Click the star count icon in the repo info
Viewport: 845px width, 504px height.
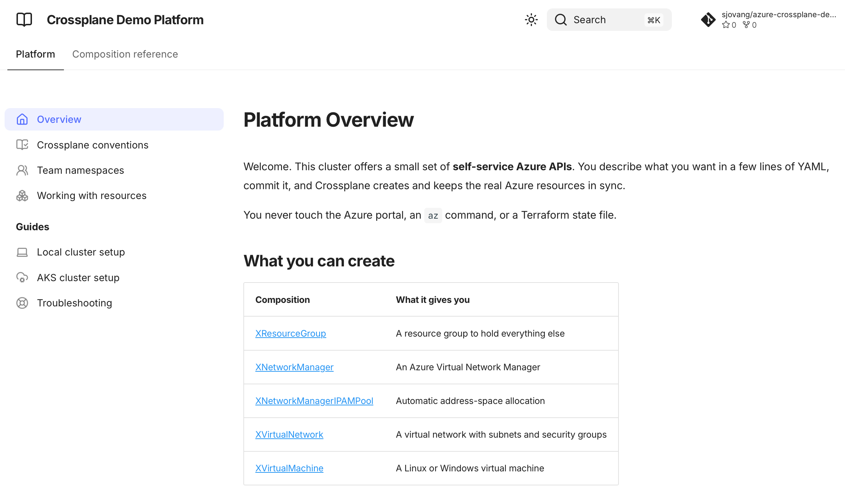point(726,25)
